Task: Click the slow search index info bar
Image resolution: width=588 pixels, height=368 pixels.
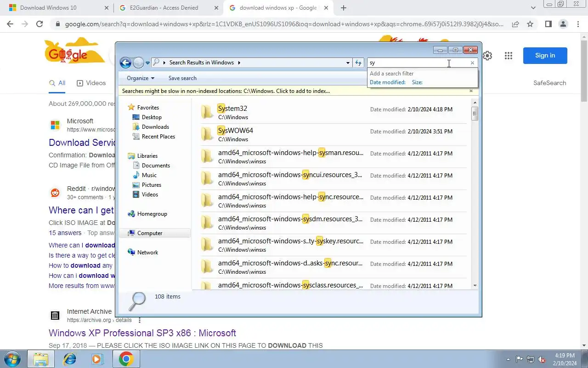Action: 226,91
